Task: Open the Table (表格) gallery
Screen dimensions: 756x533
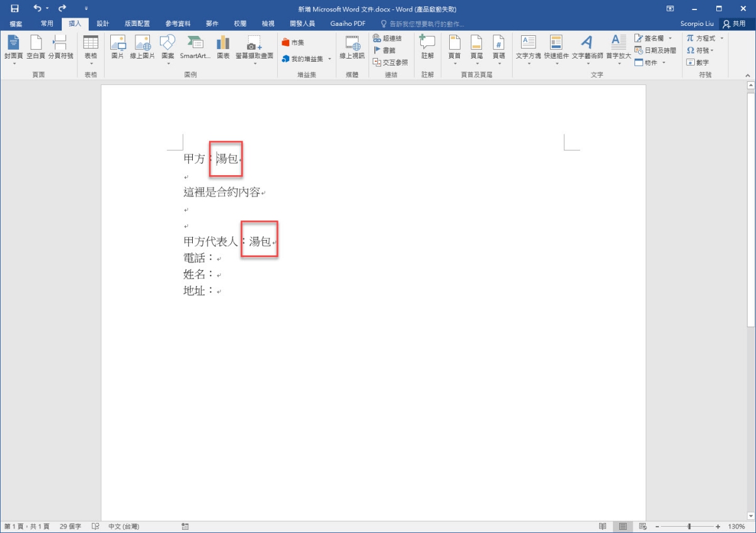Action: [91, 49]
